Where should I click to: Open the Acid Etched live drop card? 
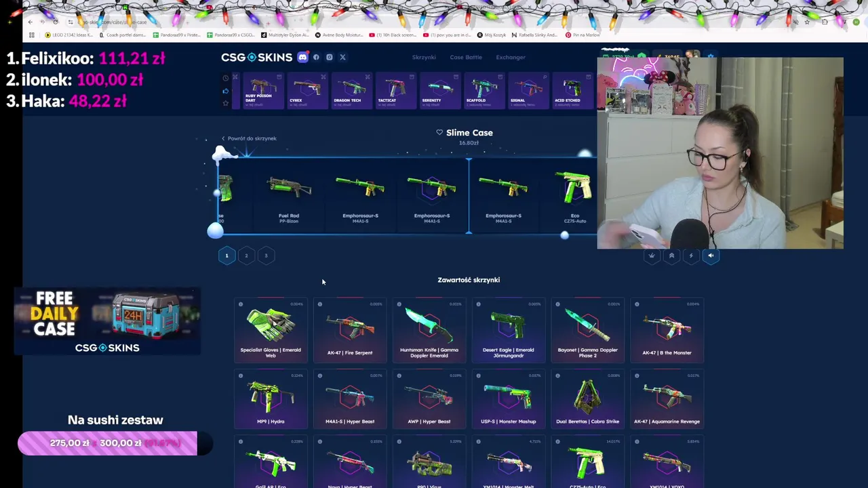point(572,91)
